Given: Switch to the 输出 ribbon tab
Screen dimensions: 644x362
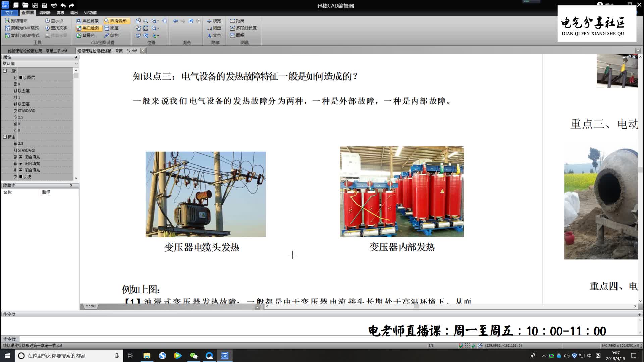Looking at the screenshot, I should 74,13.
